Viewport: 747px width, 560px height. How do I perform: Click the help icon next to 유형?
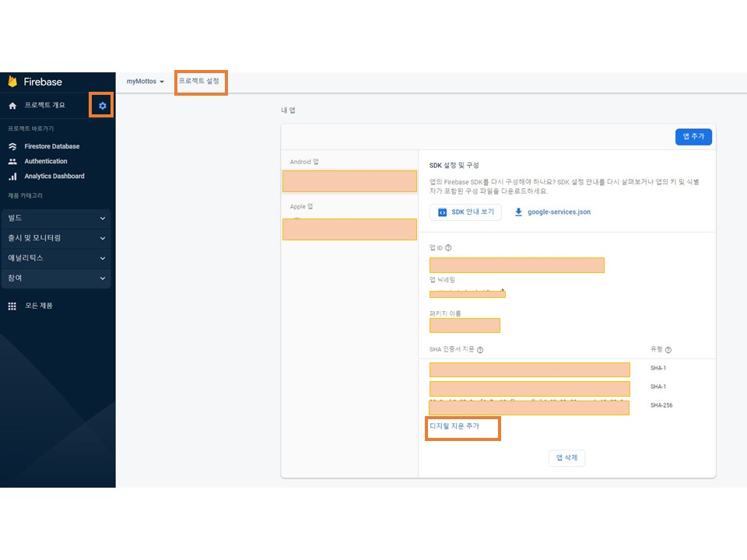click(x=668, y=350)
